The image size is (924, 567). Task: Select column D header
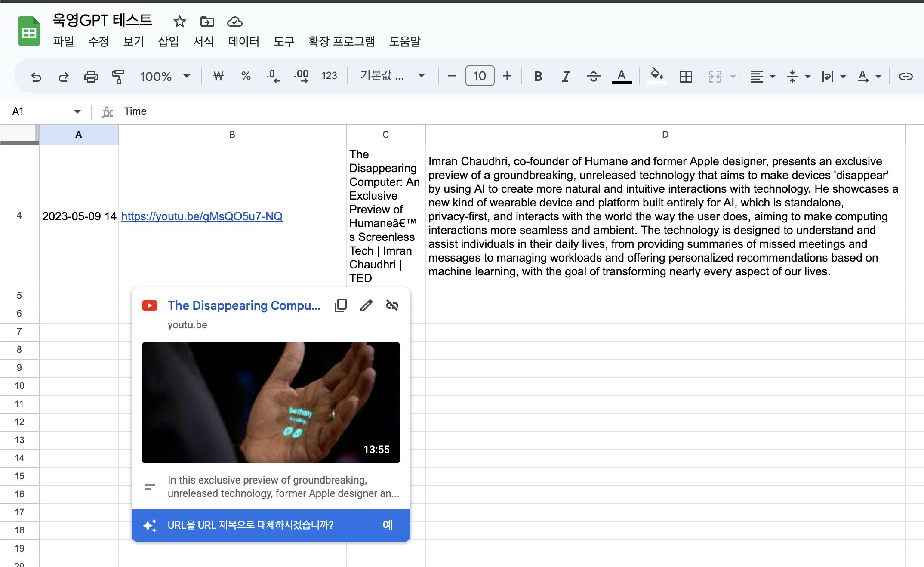click(665, 135)
